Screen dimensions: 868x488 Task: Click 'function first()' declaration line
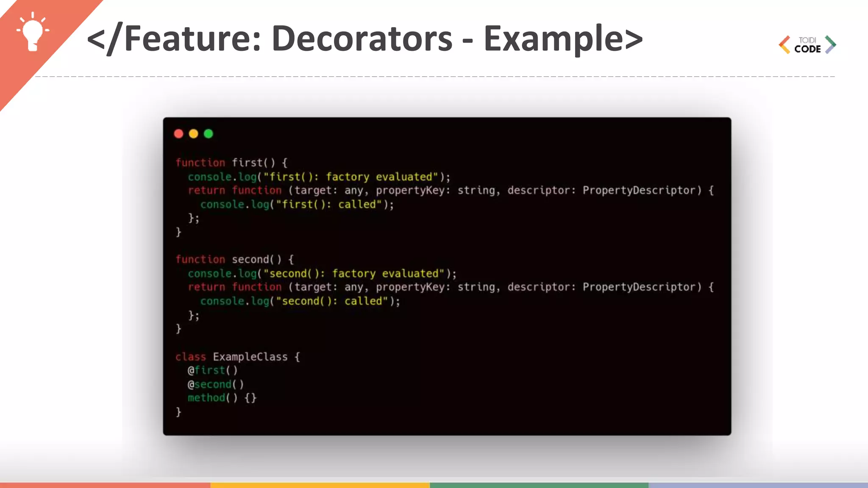click(x=231, y=163)
